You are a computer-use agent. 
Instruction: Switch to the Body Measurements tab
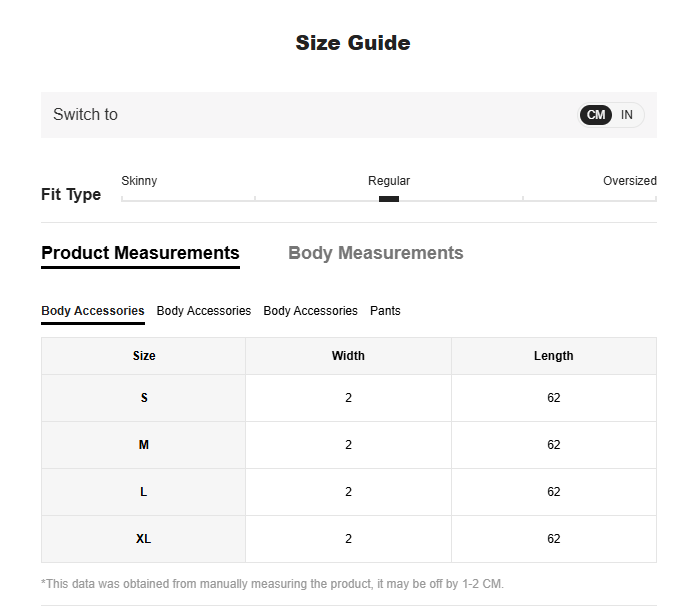tap(375, 253)
